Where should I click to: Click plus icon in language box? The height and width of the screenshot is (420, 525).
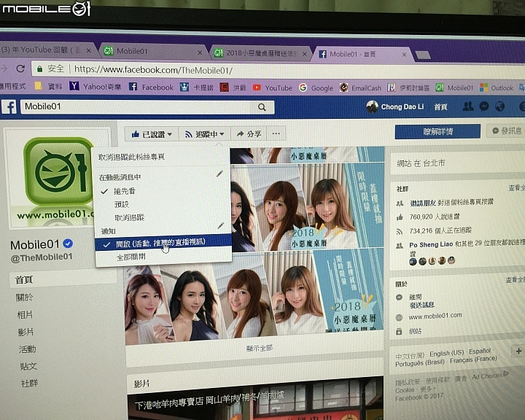tap(518, 351)
